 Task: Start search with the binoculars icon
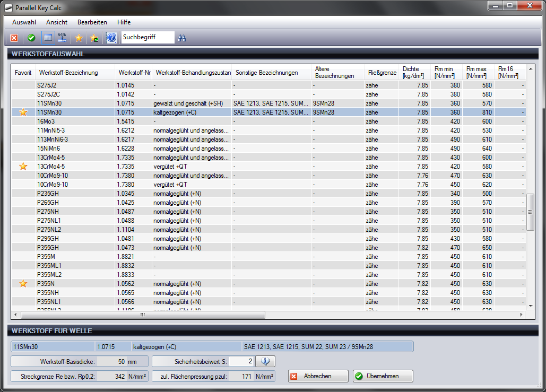(x=182, y=38)
